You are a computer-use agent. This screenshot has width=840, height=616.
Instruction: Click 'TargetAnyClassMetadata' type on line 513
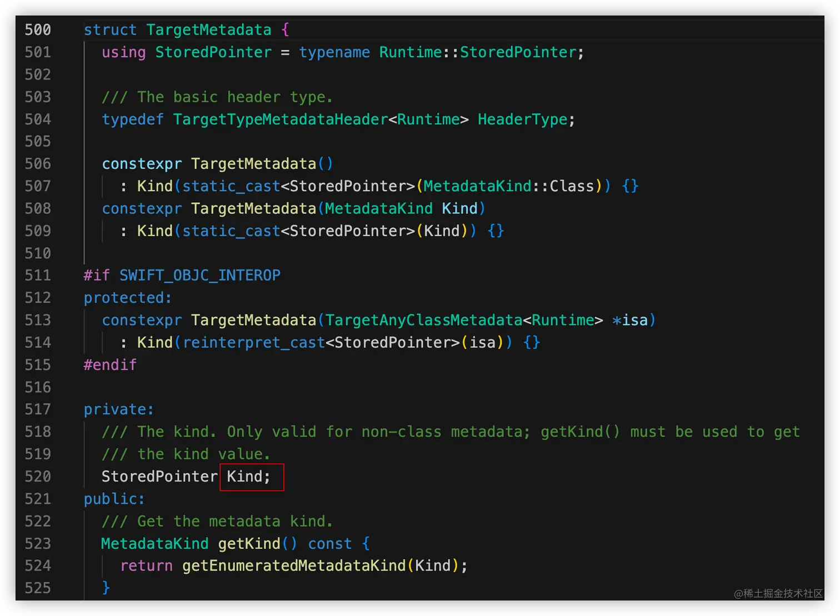pyautogui.click(x=423, y=320)
